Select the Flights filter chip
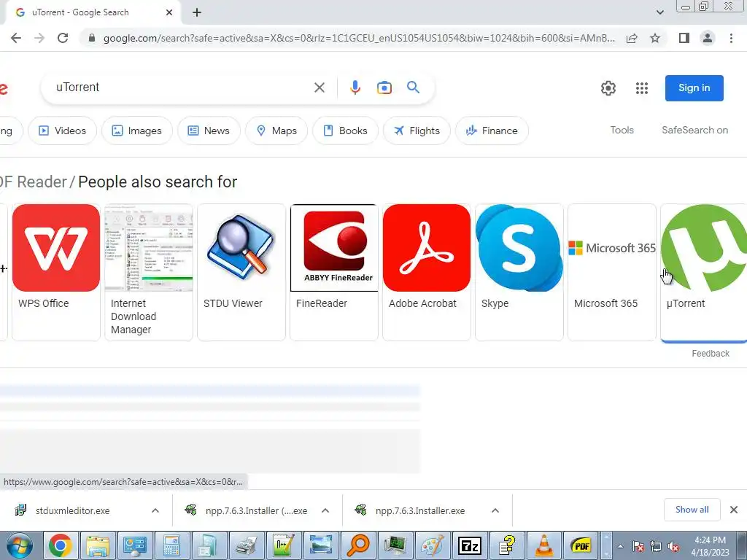 (x=417, y=131)
